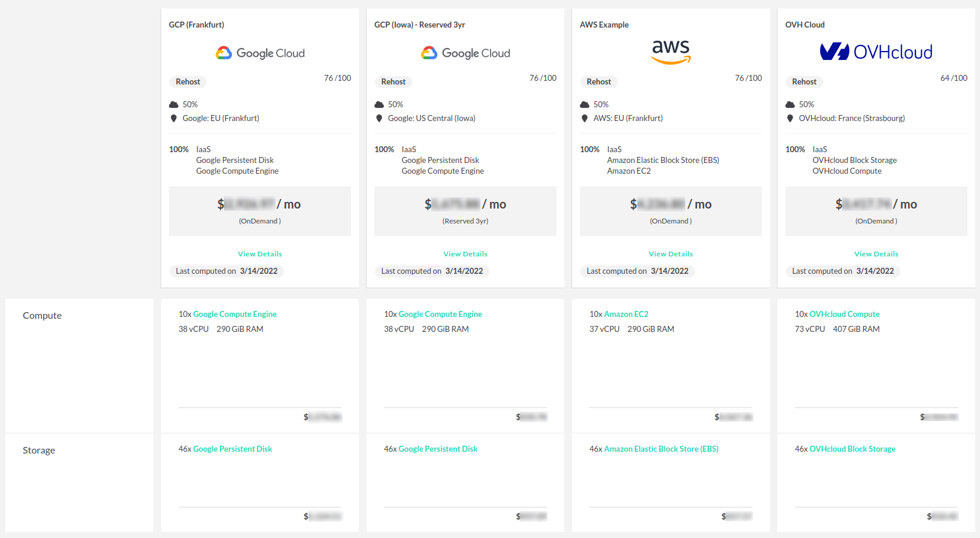Click cloud icon beside 50% in GCP (Iowa) card
This screenshot has height=538, width=980.
tap(379, 104)
